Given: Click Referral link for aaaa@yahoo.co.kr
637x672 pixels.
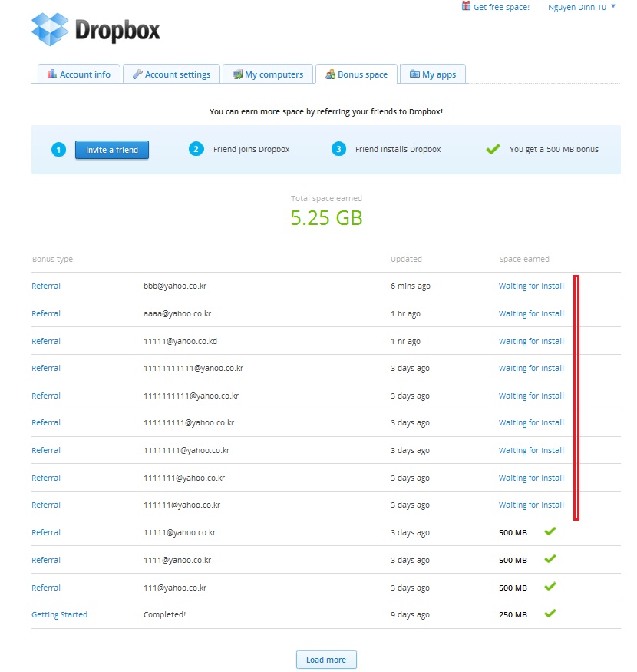Looking at the screenshot, I should point(46,313).
